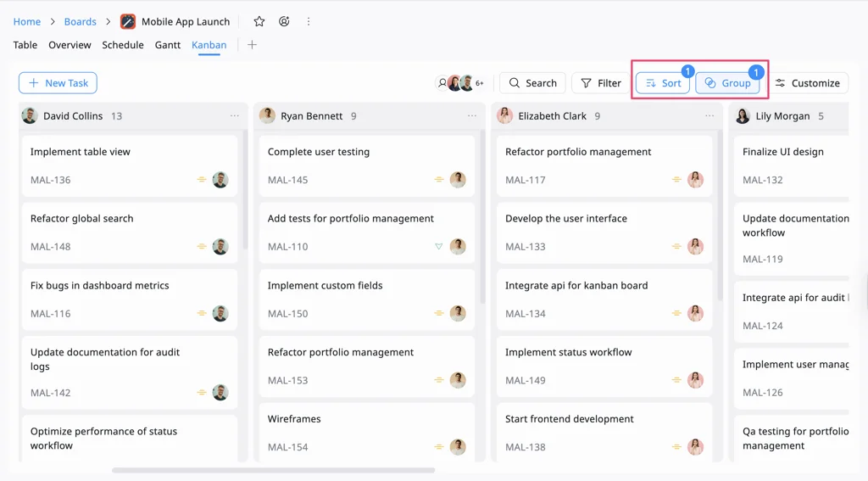Star the Mobile App Launch board
Image resolution: width=868 pixels, height=481 pixels.
coord(259,21)
